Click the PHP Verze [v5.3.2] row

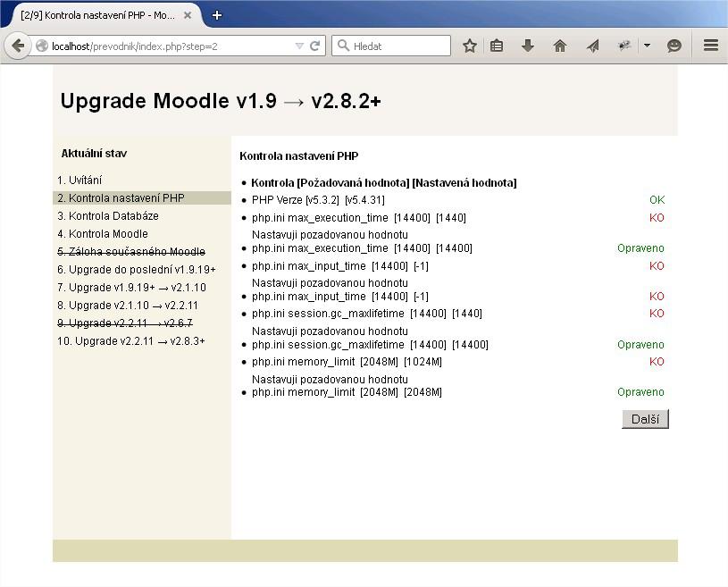pos(318,200)
